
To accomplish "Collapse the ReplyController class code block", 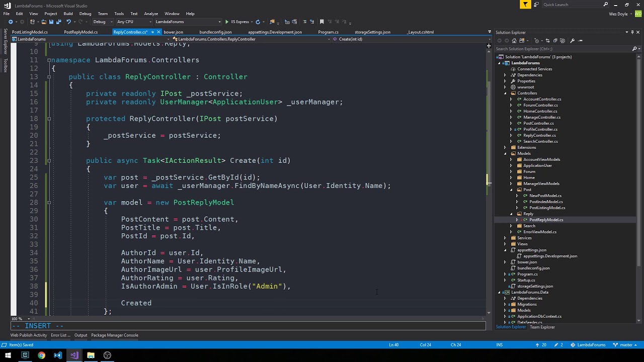I will pyautogui.click(x=49, y=77).
